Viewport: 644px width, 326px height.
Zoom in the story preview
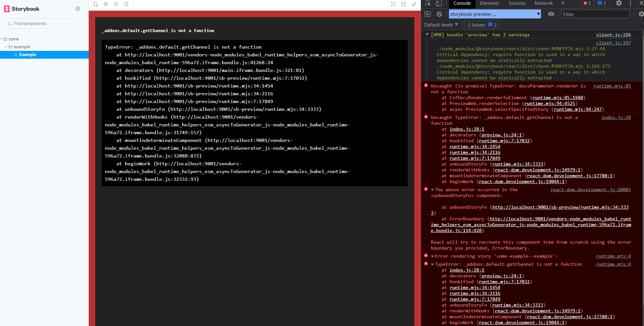[106, 4]
